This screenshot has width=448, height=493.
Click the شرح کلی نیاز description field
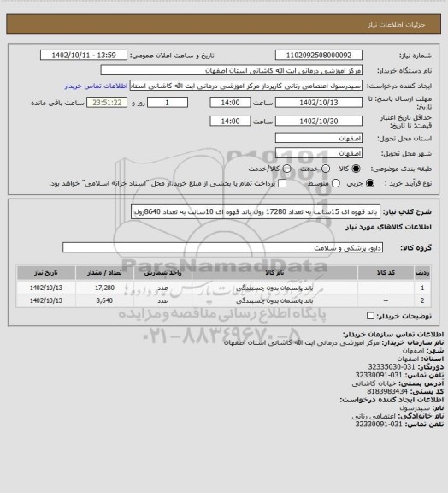coord(256,211)
